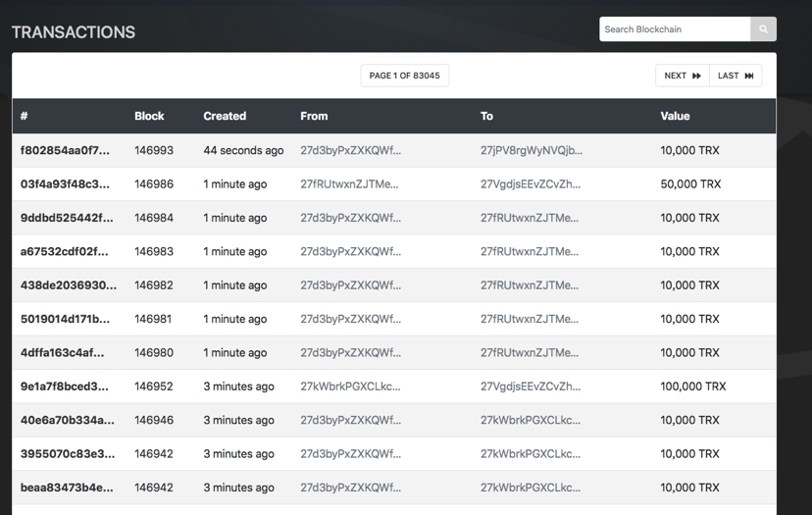
Task: Click the To column header
Action: click(x=486, y=116)
